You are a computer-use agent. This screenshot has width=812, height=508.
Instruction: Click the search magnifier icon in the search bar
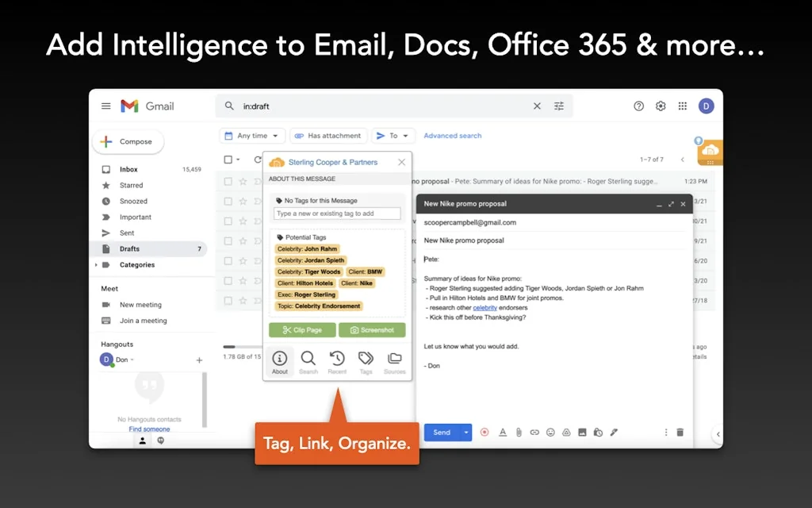(x=229, y=106)
